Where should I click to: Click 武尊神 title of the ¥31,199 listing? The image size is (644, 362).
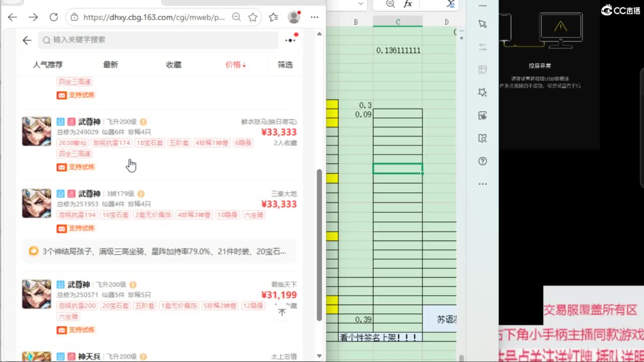pyautogui.click(x=78, y=285)
